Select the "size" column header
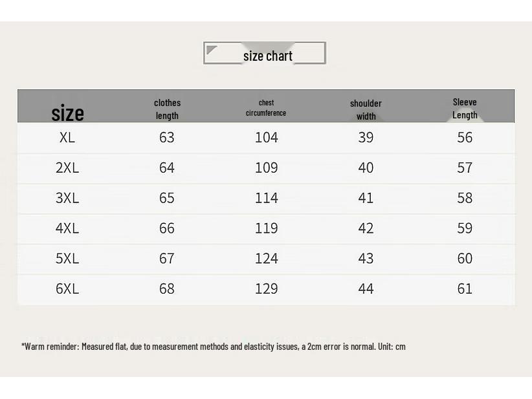The width and height of the screenshot is (532, 399). coord(67,113)
